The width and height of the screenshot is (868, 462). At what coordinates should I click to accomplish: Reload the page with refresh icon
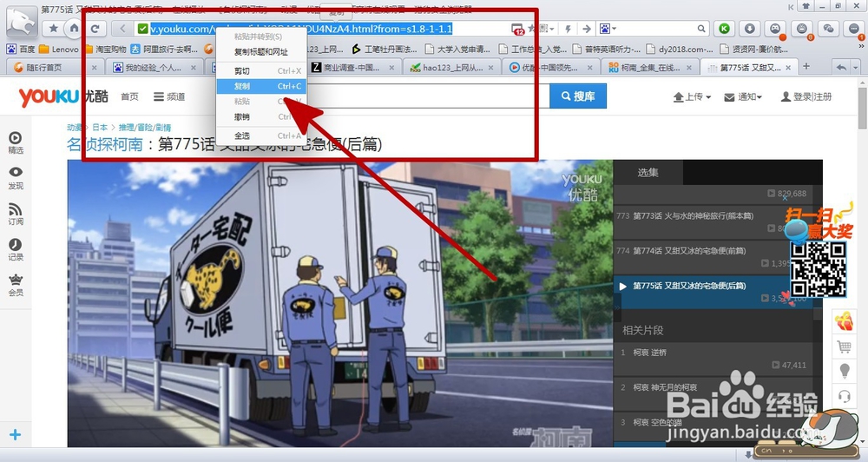tap(95, 29)
